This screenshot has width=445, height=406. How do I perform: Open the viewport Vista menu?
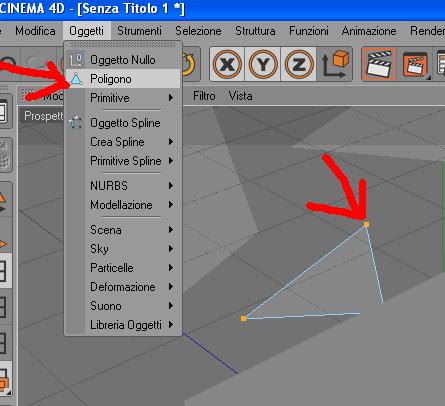[240, 96]
